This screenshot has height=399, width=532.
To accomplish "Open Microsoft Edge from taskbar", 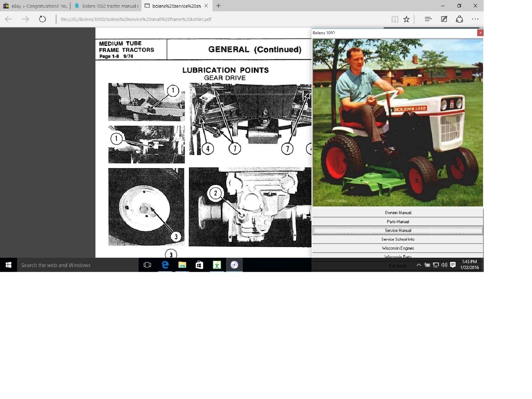I will click(165, 265).
